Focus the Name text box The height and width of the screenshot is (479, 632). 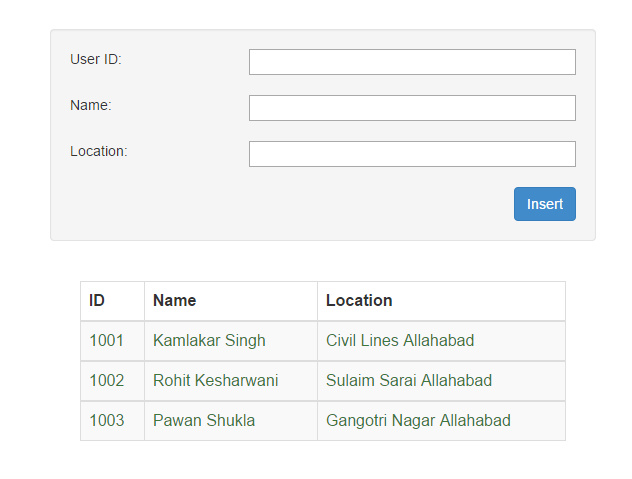pyautogui.click(x=412, y=108)
